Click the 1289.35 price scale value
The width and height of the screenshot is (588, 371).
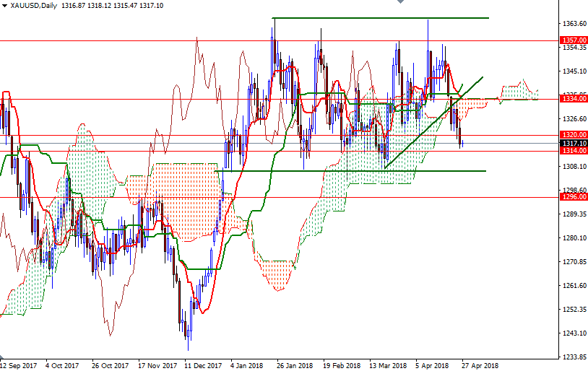[574, 214]
